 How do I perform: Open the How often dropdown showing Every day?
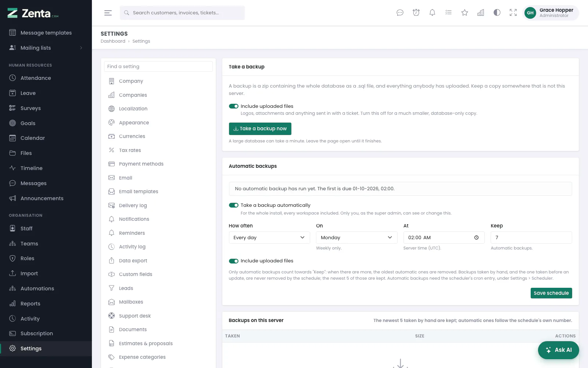click(x=269, y=238)
